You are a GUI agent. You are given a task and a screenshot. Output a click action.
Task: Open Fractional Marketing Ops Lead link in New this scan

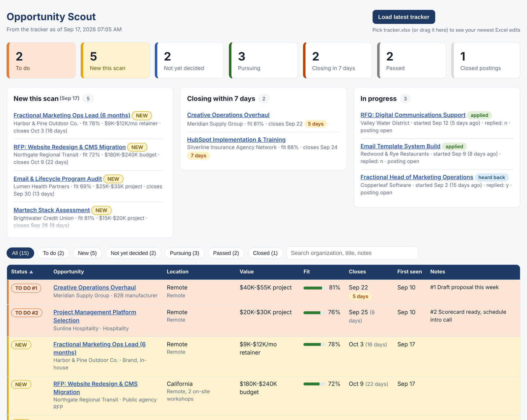(72, 115)
